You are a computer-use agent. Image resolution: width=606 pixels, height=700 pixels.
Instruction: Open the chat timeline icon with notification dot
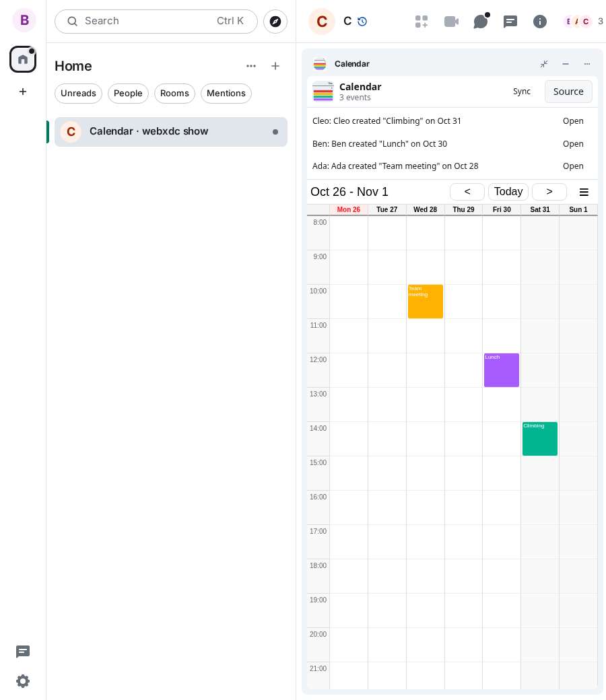[x=481, y=22]
